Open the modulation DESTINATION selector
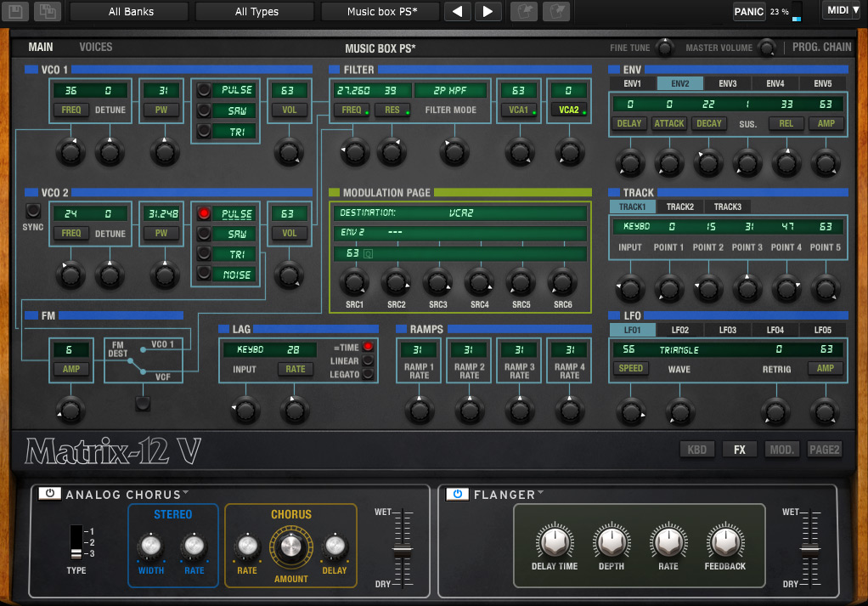 (459, 212)
